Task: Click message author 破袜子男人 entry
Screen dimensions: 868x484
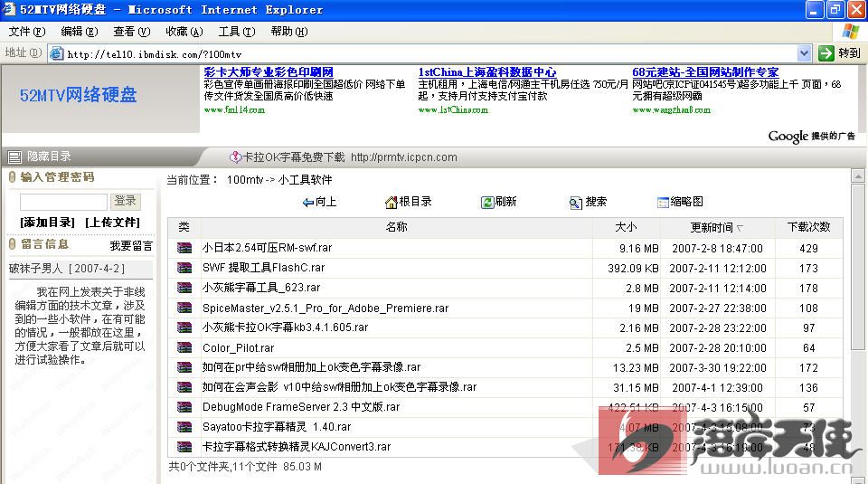Action: (x=67, y=269)
